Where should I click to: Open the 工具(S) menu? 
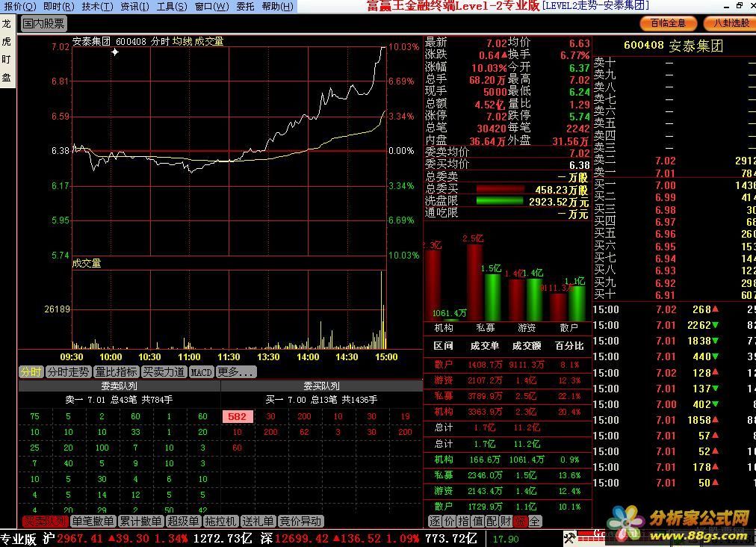[172, 6]
